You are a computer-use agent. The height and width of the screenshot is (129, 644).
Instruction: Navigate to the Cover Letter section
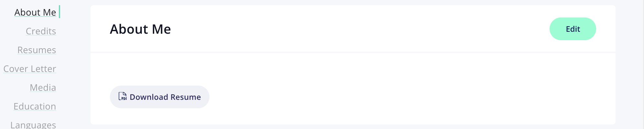(30, 69)
